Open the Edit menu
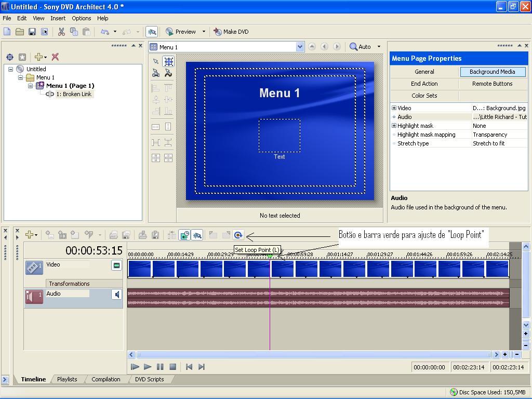This screenshot has width=532, height=399. (22, 18)
